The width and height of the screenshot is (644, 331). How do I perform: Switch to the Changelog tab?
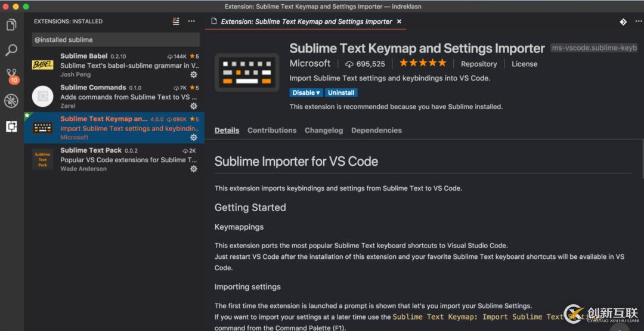(324, 130)
